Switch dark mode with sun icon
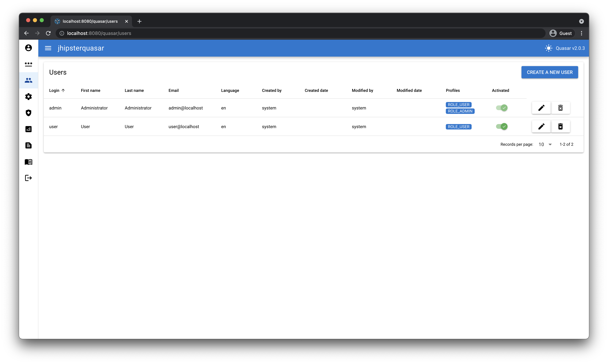 [x=548, y=48]
